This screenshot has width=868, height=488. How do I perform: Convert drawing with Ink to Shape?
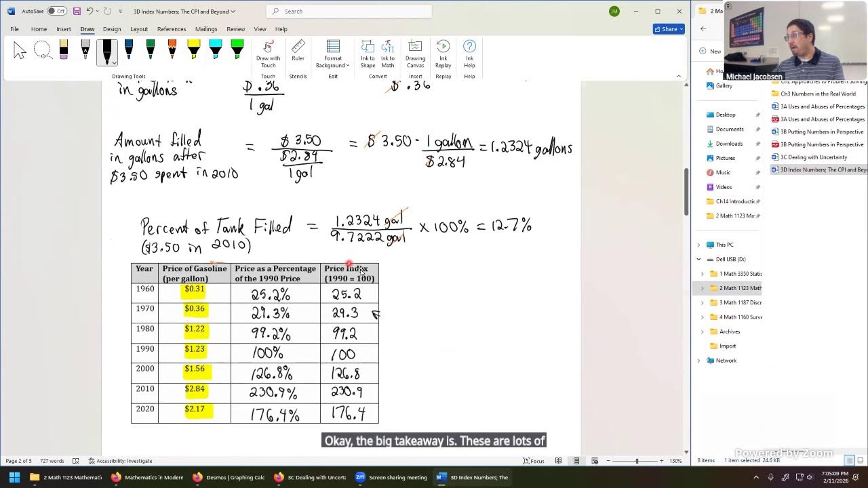(x=368, y=54)
